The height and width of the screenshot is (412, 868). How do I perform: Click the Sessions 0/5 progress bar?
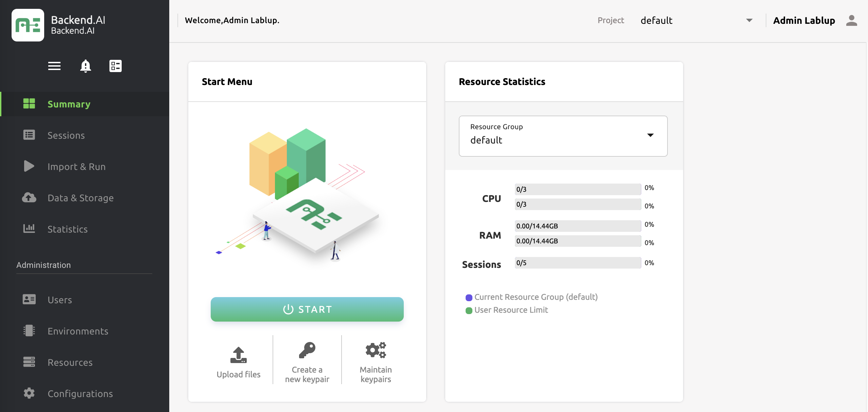(x=577, y=263)
